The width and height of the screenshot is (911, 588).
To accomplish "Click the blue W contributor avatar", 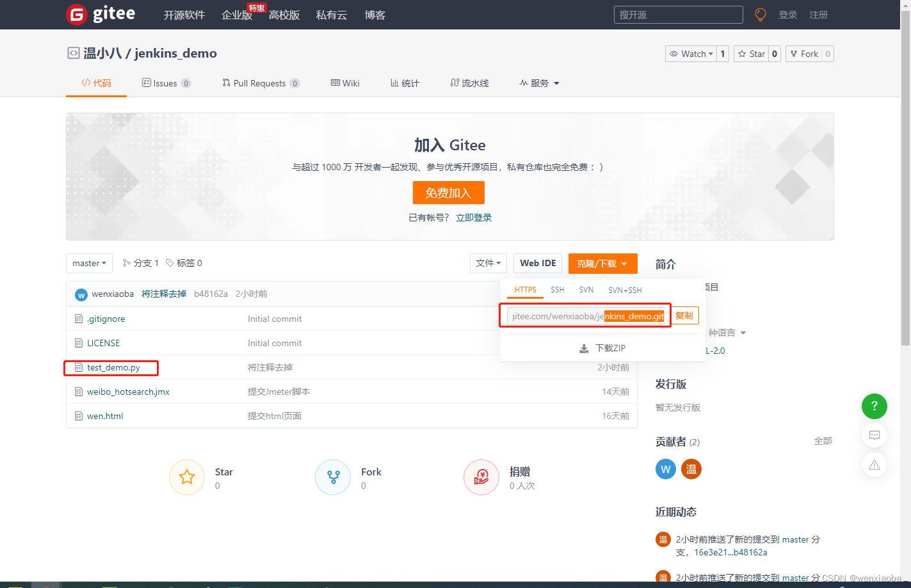I will (x=666, y=469).
